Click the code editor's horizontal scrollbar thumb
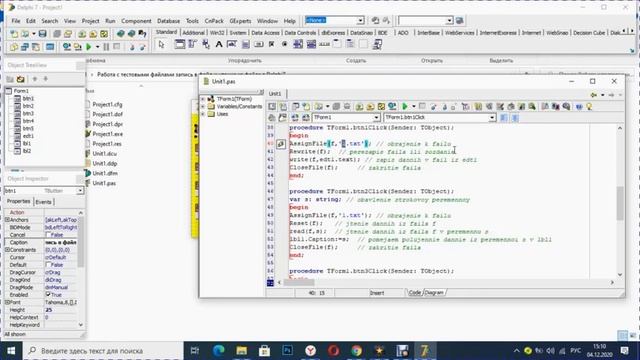640x360 pixels. coord(299,282)
